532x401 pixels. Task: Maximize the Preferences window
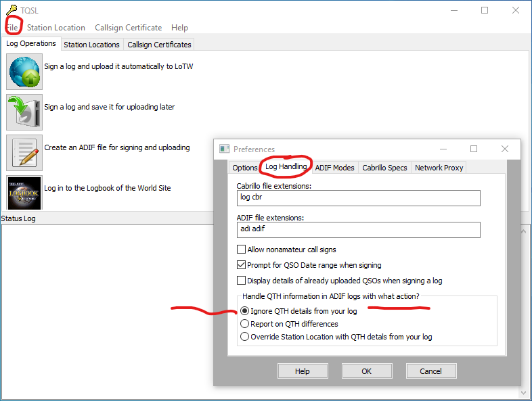(474, 149)
